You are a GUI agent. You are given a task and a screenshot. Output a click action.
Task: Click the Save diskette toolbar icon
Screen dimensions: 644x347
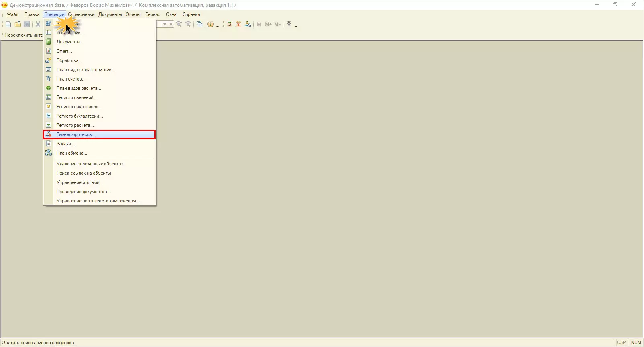(x=27, y=24)
